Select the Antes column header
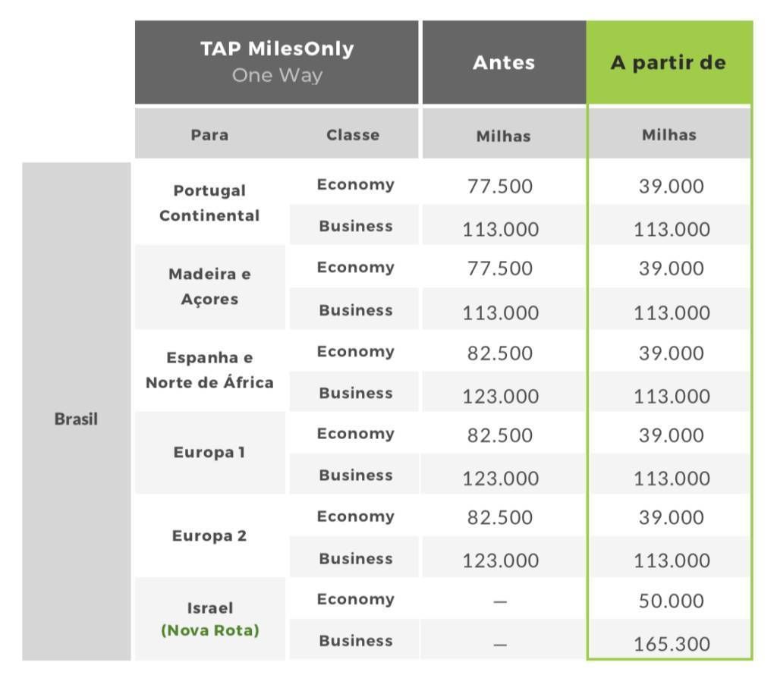This screenshot has height=700, width=777. click(504, 62)
